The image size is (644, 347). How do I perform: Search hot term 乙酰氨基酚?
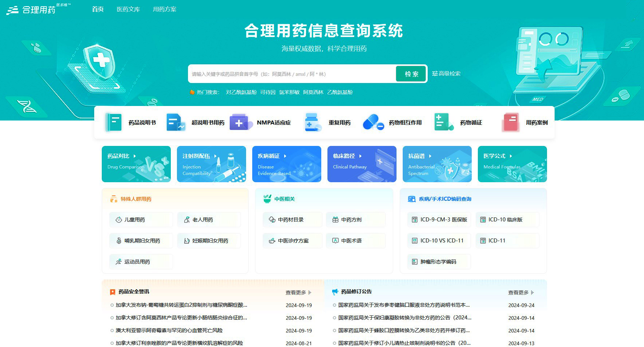pyautogui.click(x=340, y=92)
